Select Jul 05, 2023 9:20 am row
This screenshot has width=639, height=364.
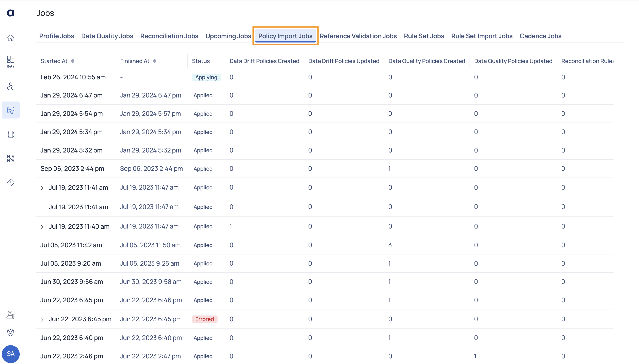click(x=324, y=263)
